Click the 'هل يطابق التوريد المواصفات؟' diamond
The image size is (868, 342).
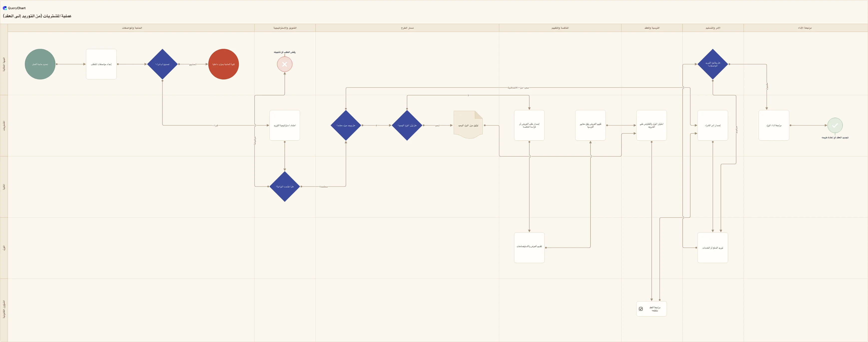click(713, 64)
